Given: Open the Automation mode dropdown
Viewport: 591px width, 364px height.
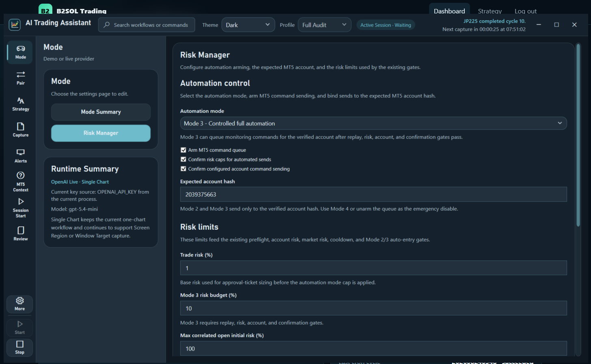Looking at the screenshot, I should pos(373,123).
